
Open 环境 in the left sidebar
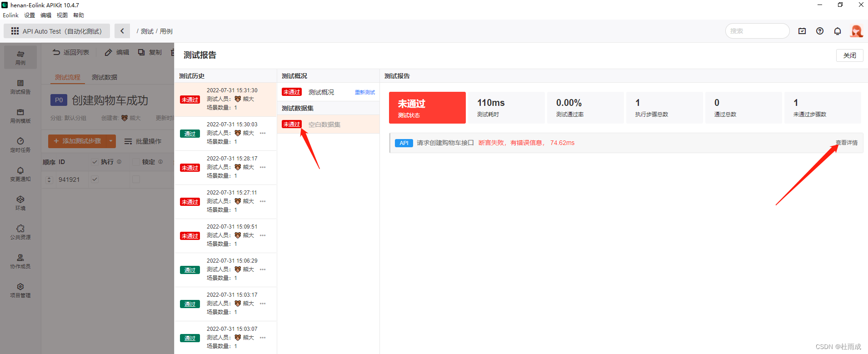(x=20, y=203)
